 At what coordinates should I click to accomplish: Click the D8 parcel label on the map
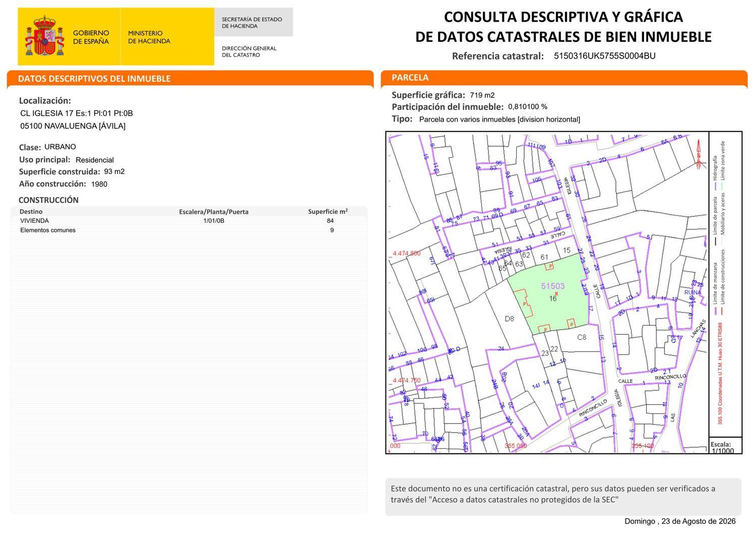point(509,319)
